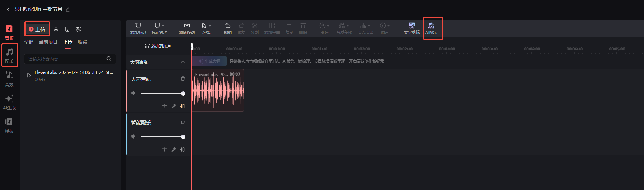Screen dimensions: 644x190
Task: Click the microphone record icon
Action: click(x=56, y=29)
